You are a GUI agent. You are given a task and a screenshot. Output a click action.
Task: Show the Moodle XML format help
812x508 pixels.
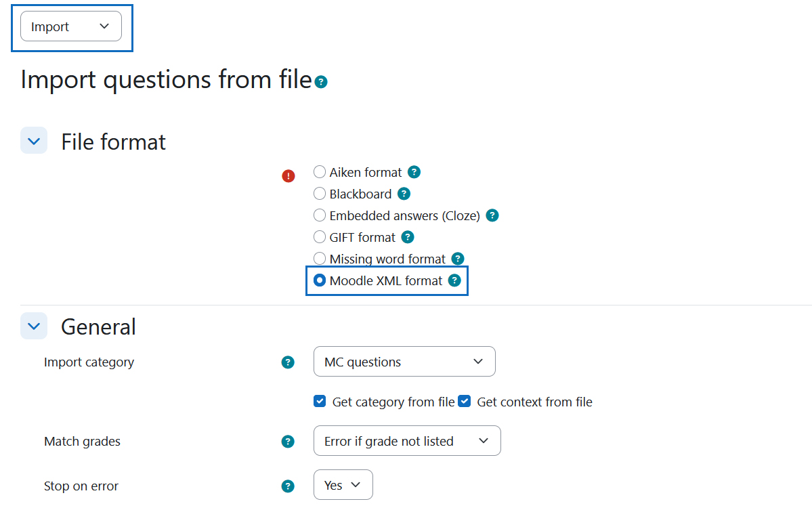(454, 280)
